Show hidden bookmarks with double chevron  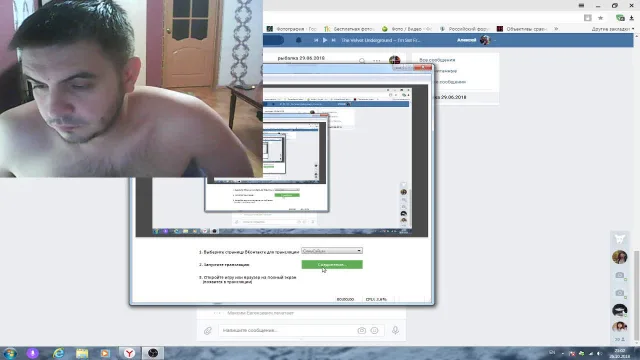tap(556, 29)
